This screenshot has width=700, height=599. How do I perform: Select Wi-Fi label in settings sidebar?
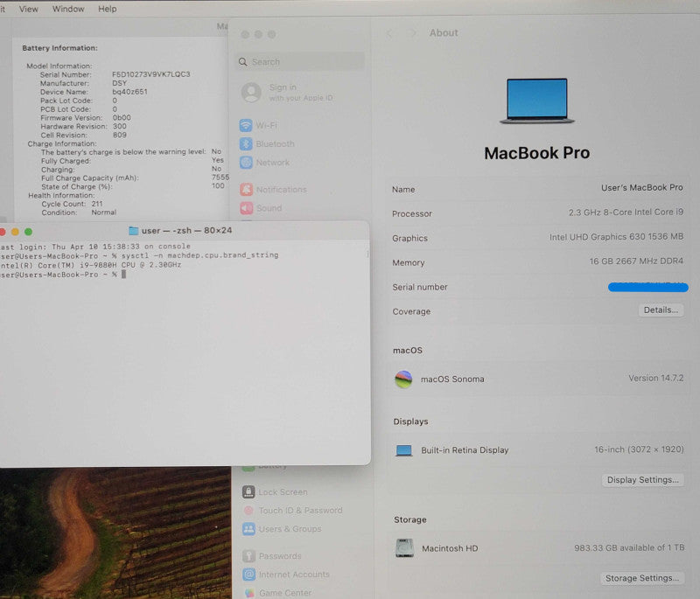267,125
